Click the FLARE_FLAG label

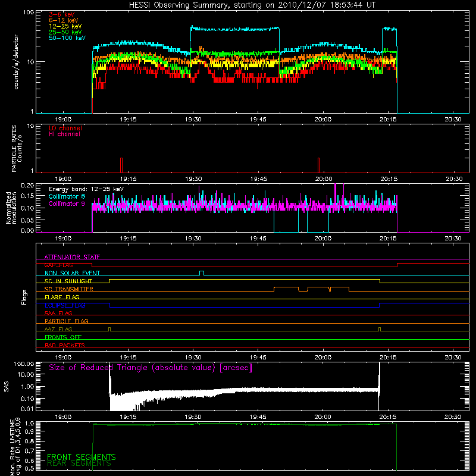62,297
